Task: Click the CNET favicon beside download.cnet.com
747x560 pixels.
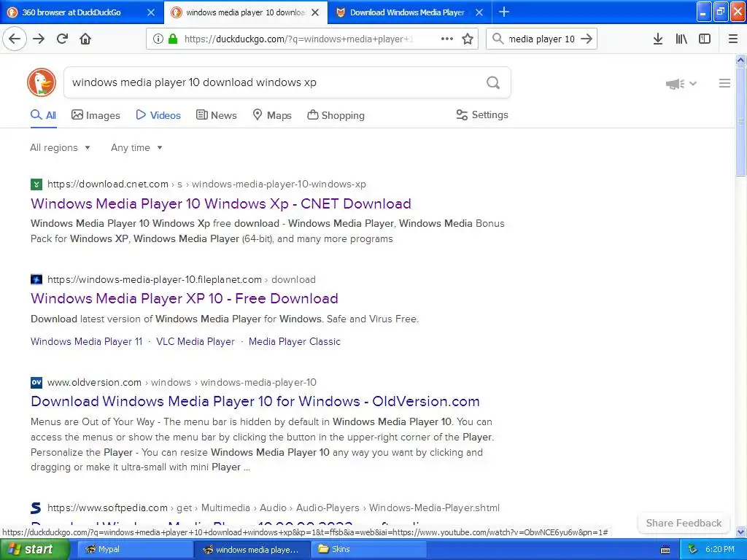Action: pyautogui.click(x=36, y=184)
